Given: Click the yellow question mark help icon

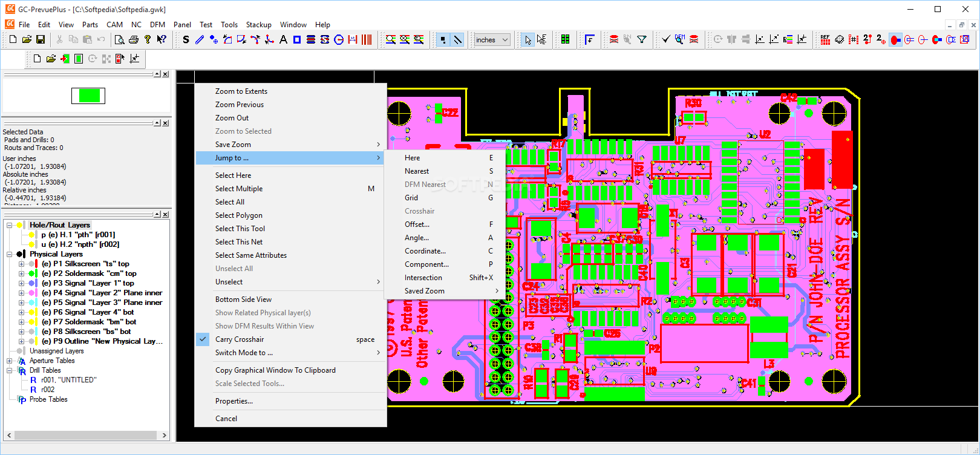Looking at the screenshot, I should click(148, 39).
